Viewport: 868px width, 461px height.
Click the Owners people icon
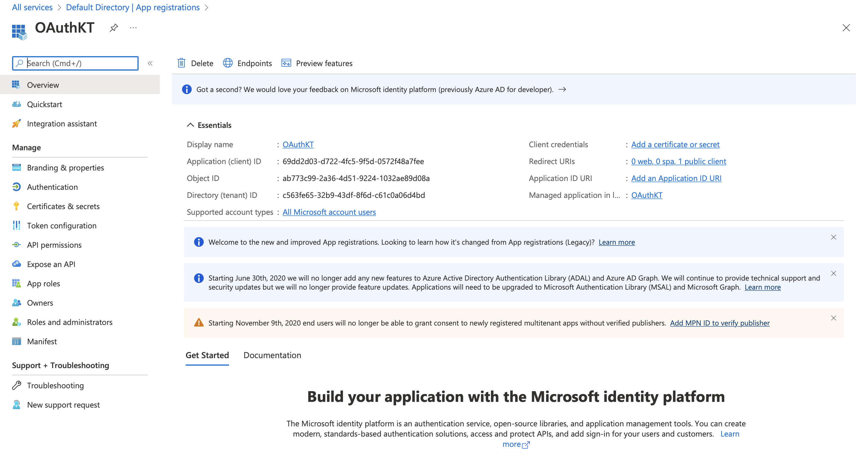point(16,303)
